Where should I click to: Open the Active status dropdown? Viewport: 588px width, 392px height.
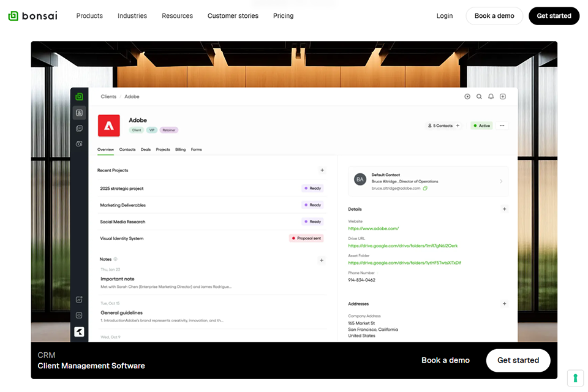click(x=482, y=126)
